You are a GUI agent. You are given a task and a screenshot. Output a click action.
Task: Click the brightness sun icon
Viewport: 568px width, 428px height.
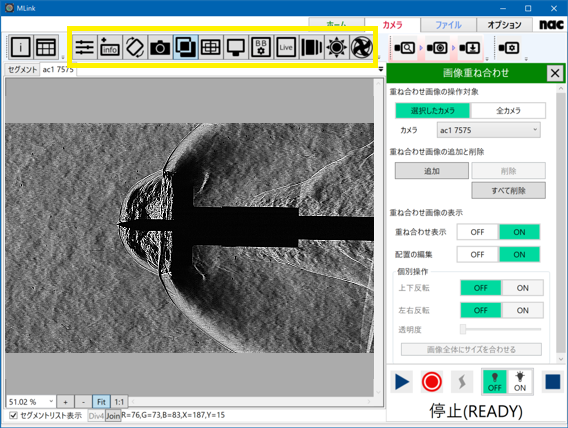pyautogui.click(x=337, y=47)
